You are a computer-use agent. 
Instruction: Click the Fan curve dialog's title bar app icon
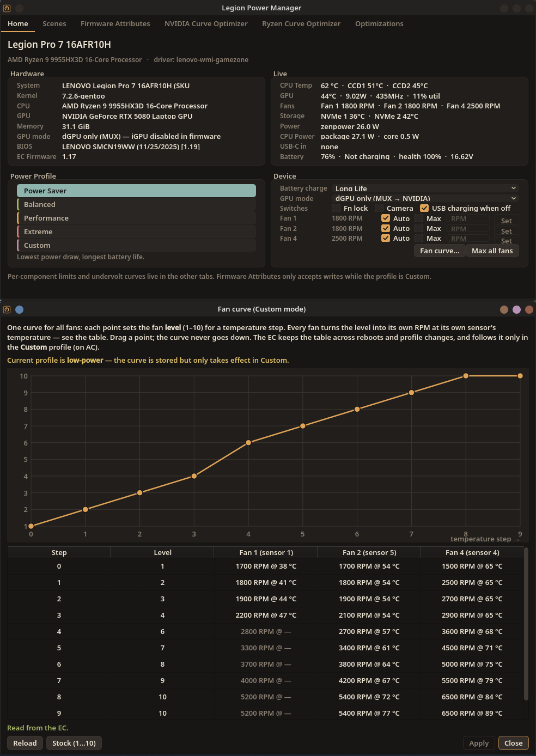(x=7, y=309)
